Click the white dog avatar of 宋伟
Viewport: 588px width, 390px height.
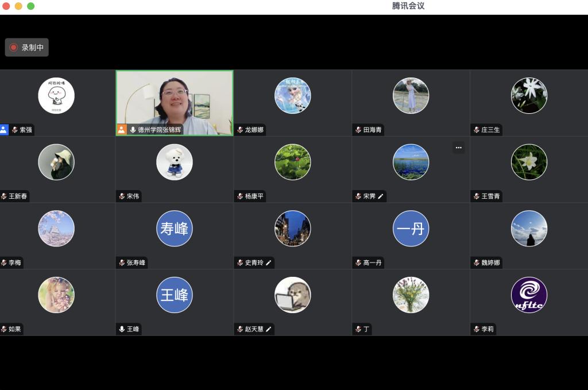[x=175, y=162]
